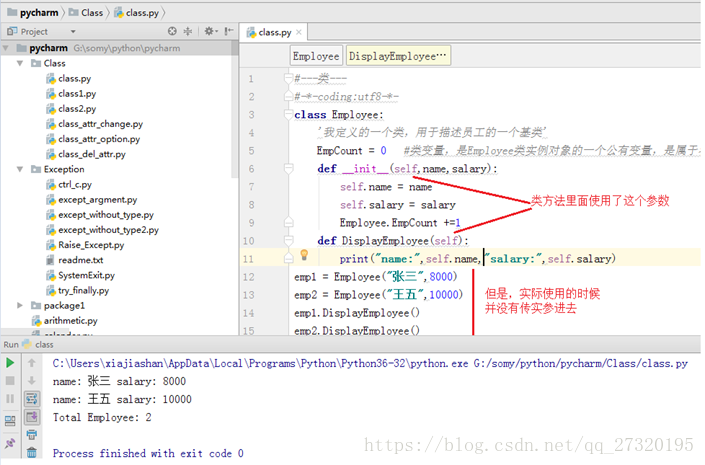Click collapse all icon in Project toolbar
705x465 pixels.
[x=188, y=31]
